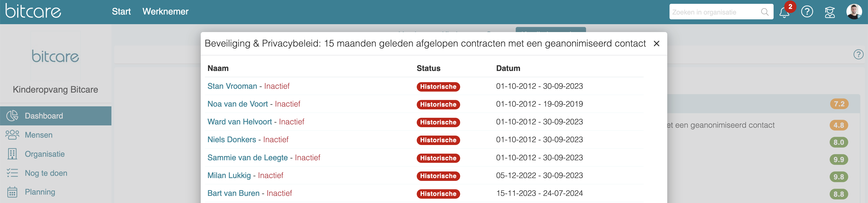Click the Nog te doen checklist icon
The height and width of the screenshot is (203, 868).
click(12, 173)
